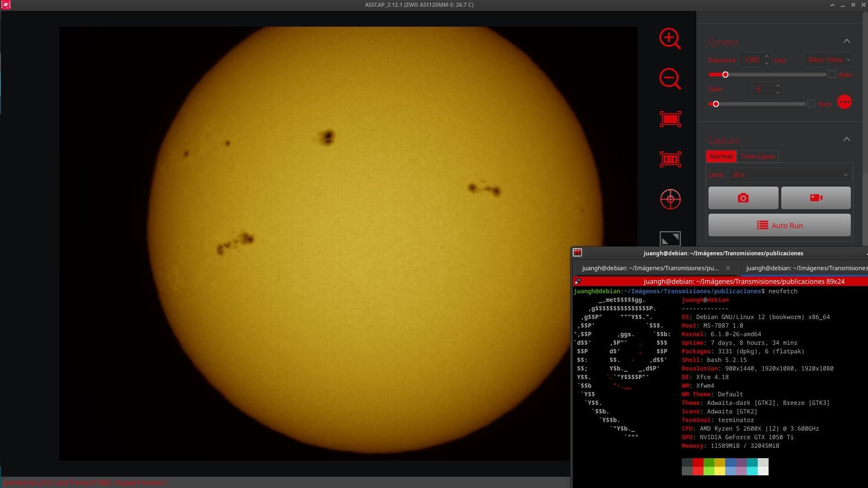This screenshot has width=868, height=488.
Task: Toggle the fullscreen preview icon
Action: point(670,238)
